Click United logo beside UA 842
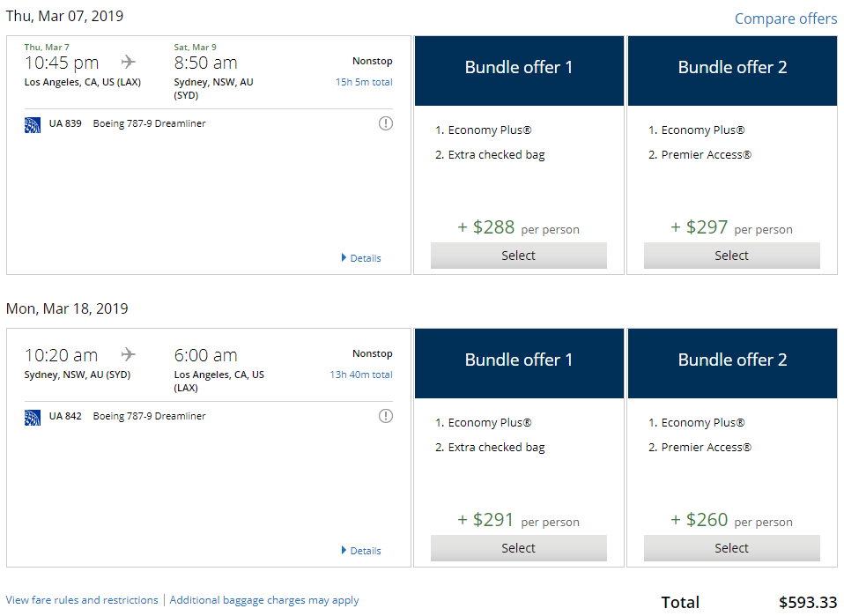This screenshot has width=844, height=616. tap(33, 417)
